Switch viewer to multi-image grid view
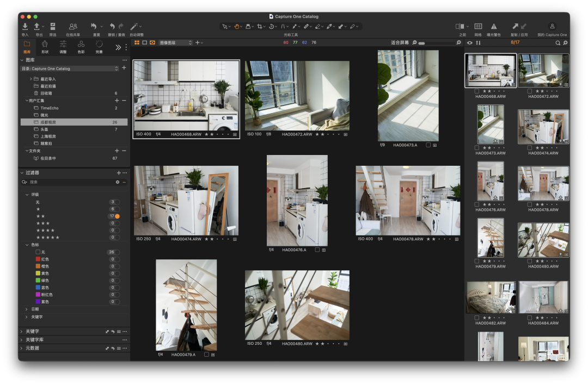The height and width of the screenshot is (385, 588). [137, 43]
